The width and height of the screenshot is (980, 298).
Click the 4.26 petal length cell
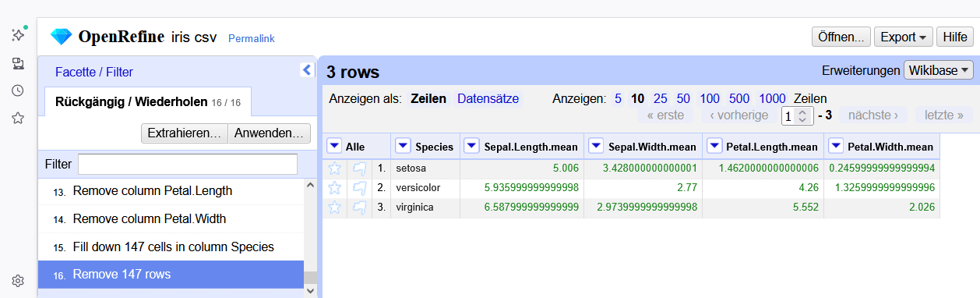(x=763, y=187)
